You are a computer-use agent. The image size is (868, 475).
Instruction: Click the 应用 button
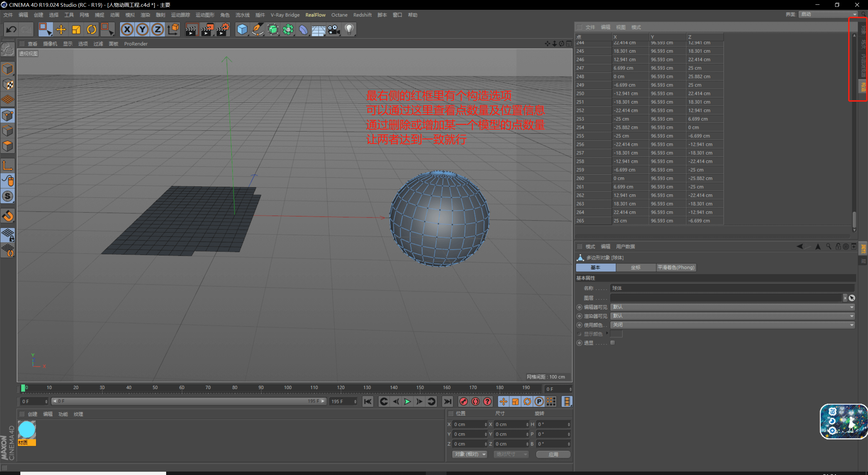553,454
